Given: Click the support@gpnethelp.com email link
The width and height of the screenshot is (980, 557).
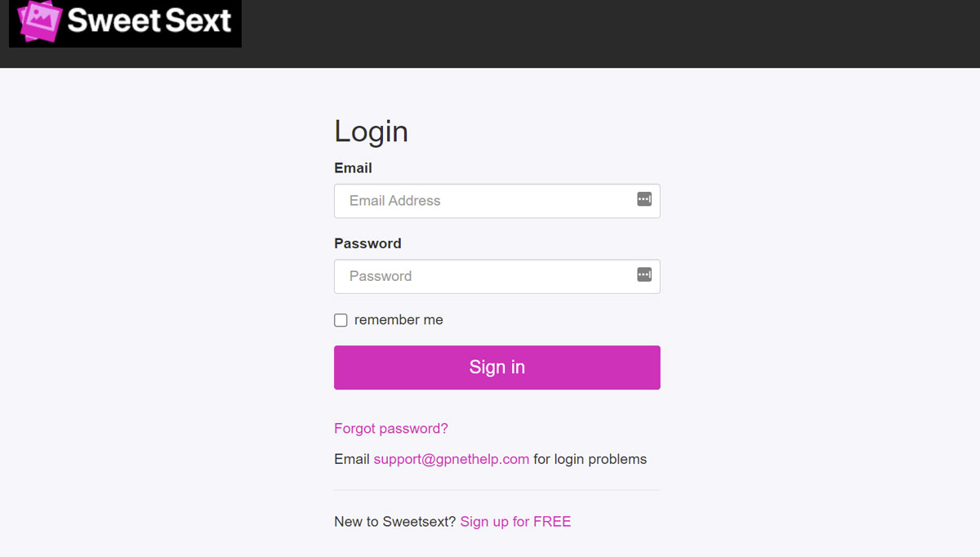Looking at the screenshot, I should [451, 459].
